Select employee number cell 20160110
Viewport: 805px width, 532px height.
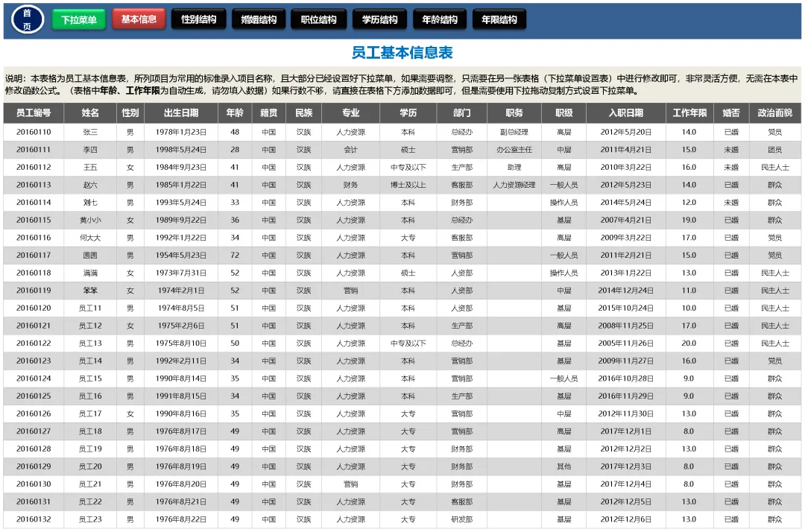34,133
